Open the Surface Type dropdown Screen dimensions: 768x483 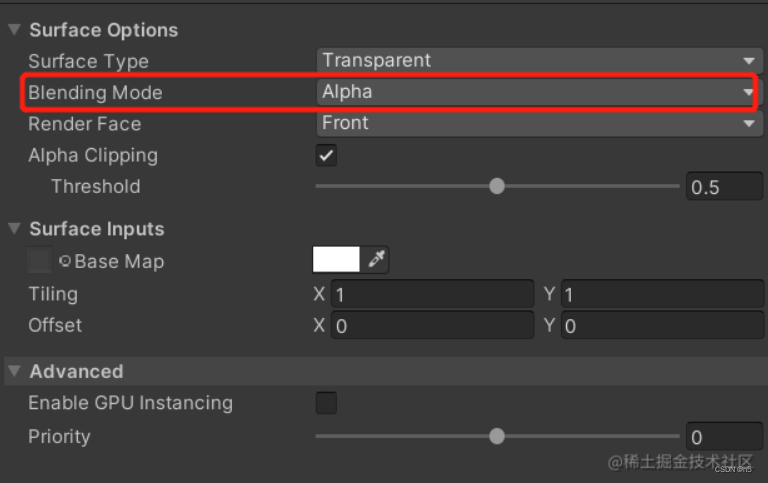pos(539,61)
